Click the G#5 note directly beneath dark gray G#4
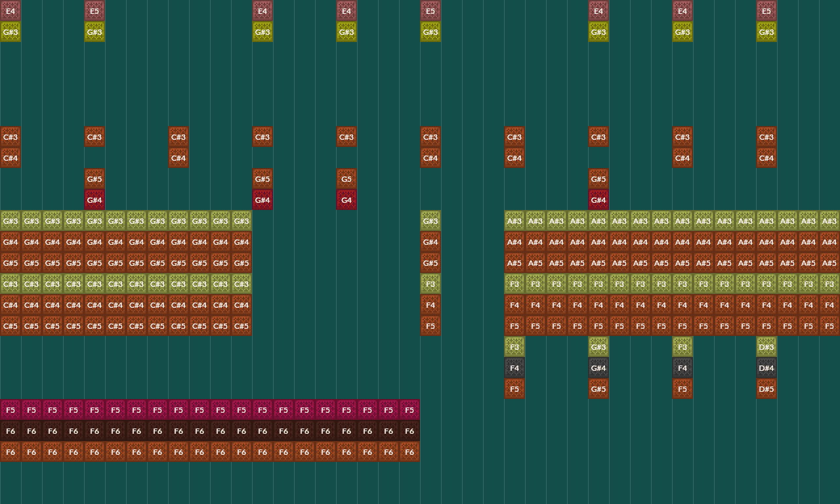The height and width of the screenshot is (504, 840). pyautogui.click(x=598, y=388)
